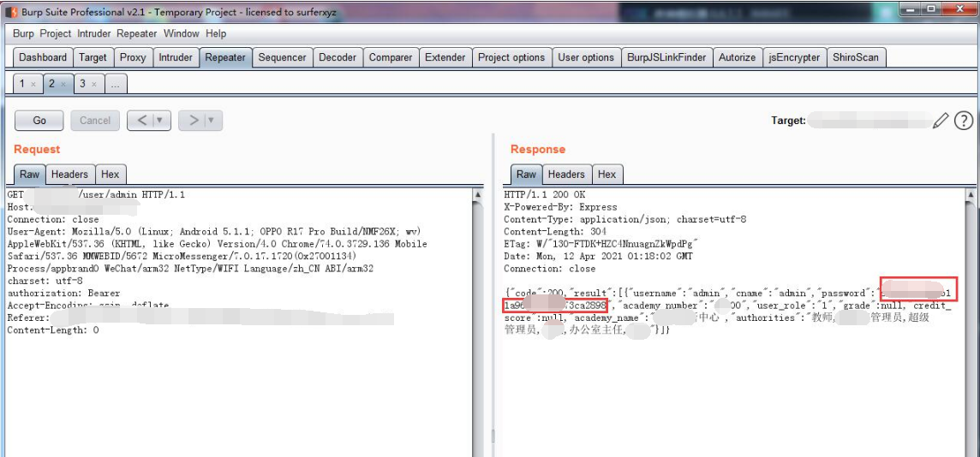Image resolution: width=980 pixels, height=457 pixels.
Task: Switch to the Comparer tab
Action: (x=391, y=57)
